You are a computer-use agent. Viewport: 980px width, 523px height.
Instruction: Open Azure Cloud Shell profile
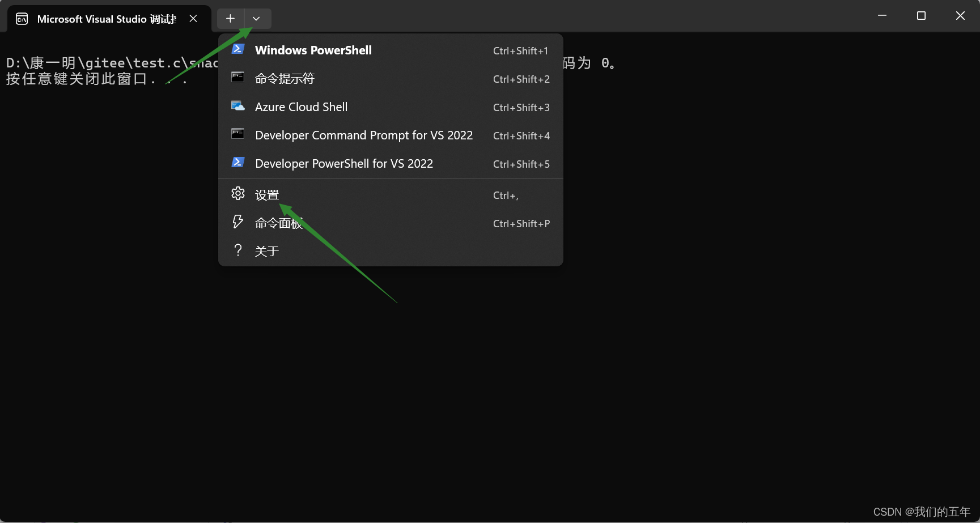391,107
